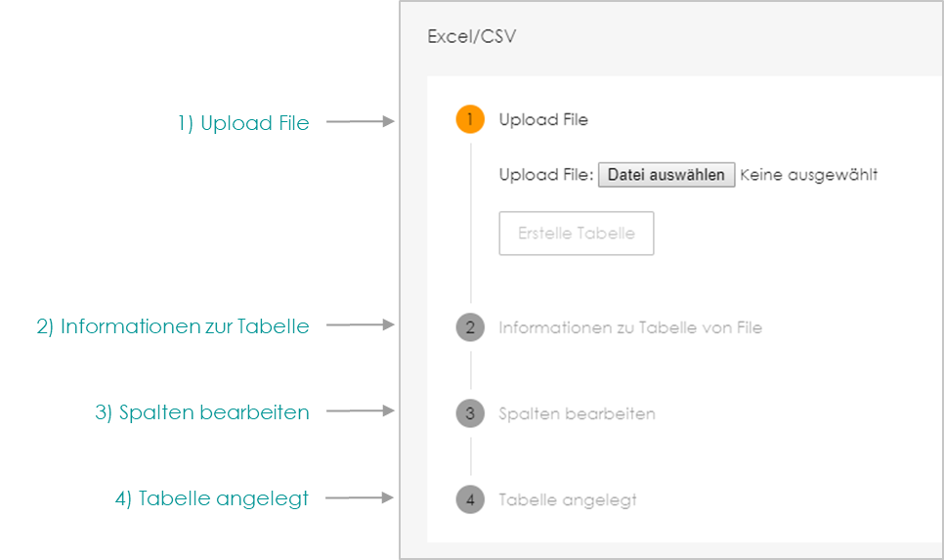
Task: Click the arrow pointing to step 2
Action: [360, 325]
